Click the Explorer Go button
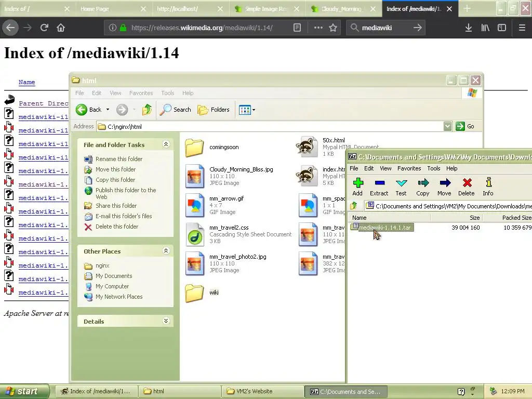The image size is (532, 399). [465, 126]
